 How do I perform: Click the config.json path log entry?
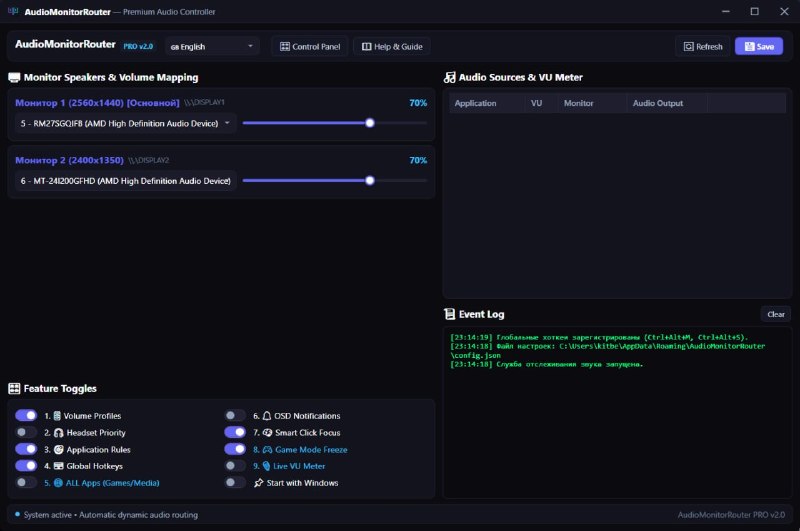(x=607, y=351)
